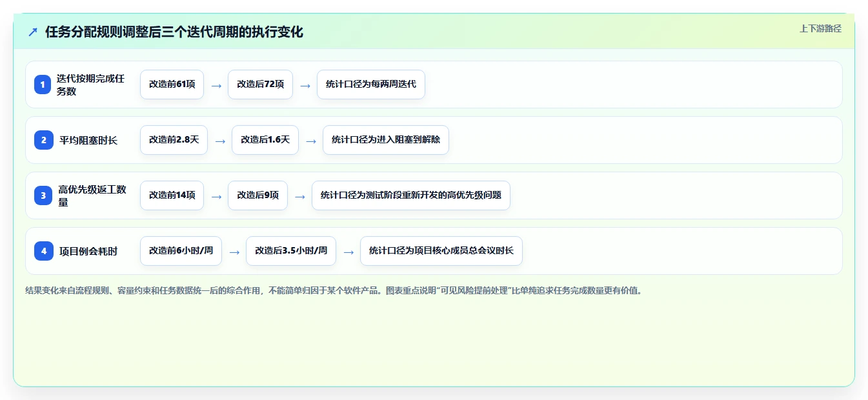Click the number 1 step badge

tap(43, 85)
